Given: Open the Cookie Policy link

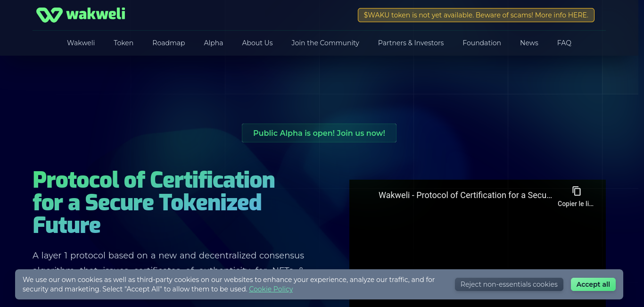Looking at the screenshot, I should point(271,289).
